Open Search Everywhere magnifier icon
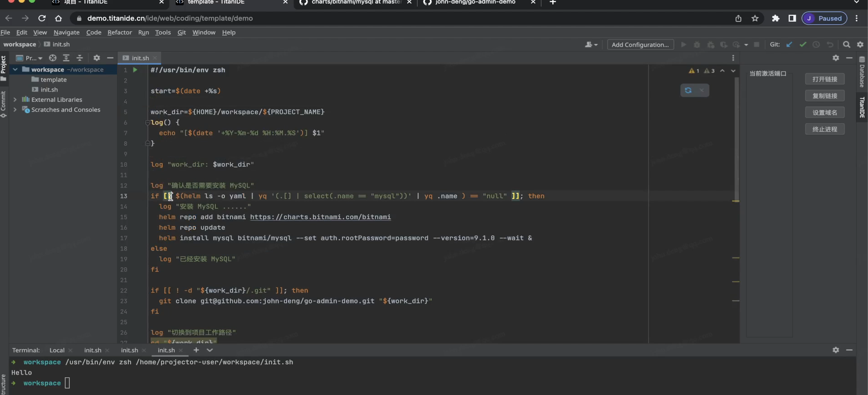The height and width of the screenshot is (395, 868). [x=846, y=44]
